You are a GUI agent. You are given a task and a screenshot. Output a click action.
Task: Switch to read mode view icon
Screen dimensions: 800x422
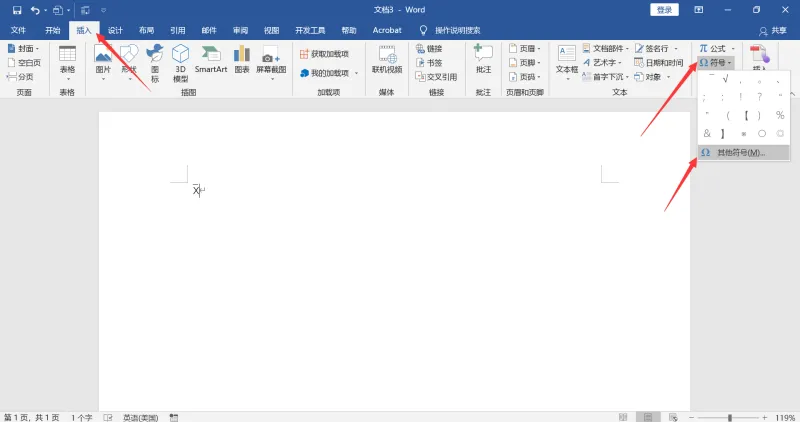pos(623,417)
